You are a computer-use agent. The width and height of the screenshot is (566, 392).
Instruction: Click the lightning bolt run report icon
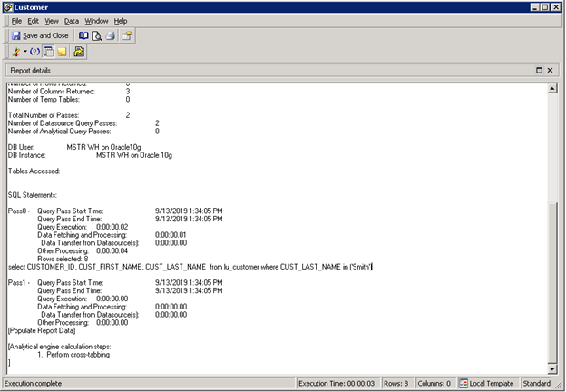point(15,52)
